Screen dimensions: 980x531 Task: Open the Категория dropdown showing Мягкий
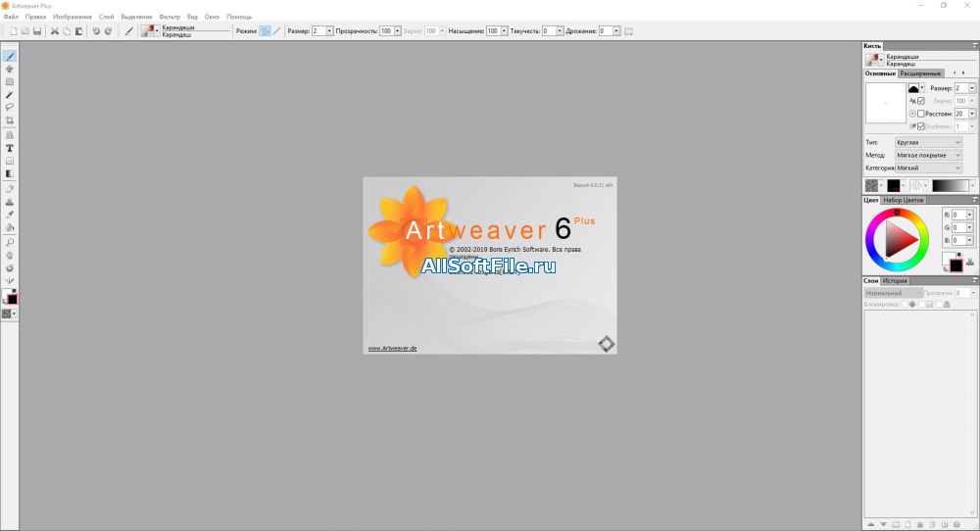click(929, 168)
